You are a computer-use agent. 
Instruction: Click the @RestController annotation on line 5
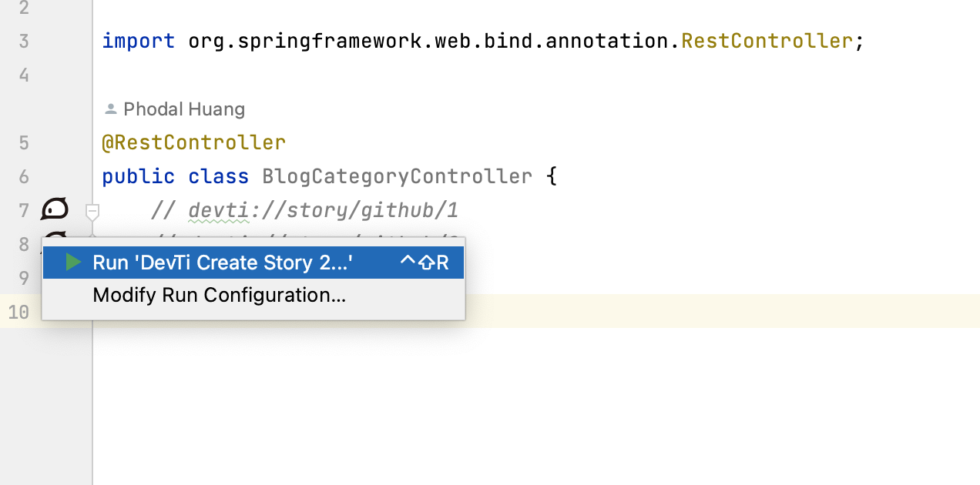coord(193,142)
